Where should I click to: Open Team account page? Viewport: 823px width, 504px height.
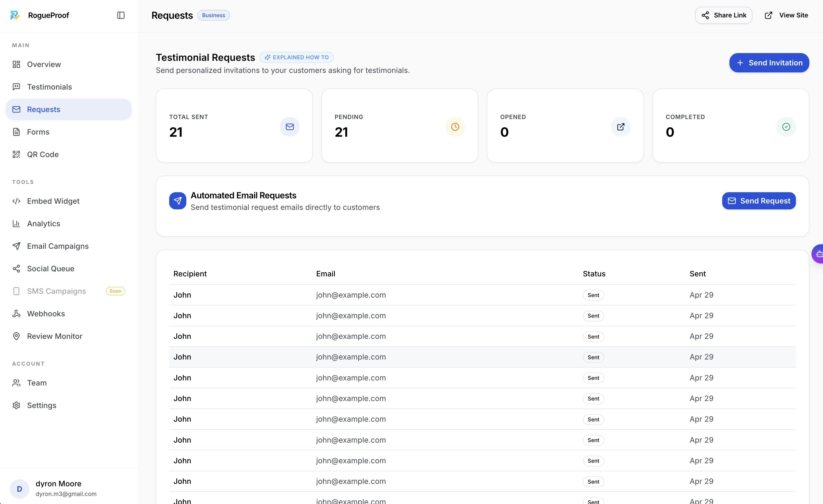coord(68,383)
